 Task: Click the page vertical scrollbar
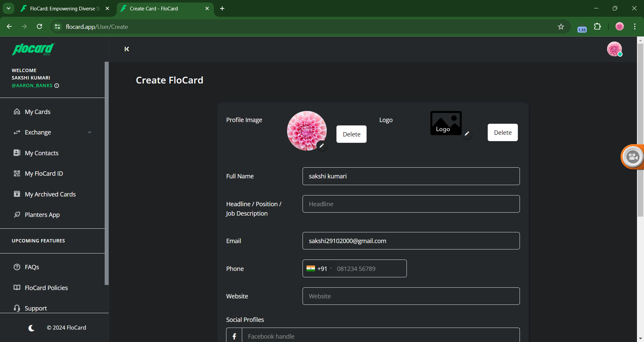click(x=640, y=134)
